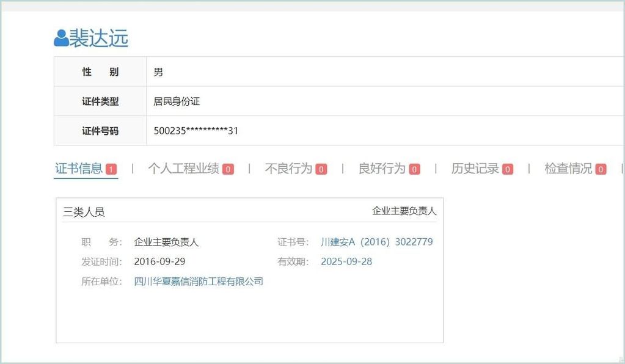This screenshot has height=364, width=625.
Task: Show the 良好行为 tab
Action: [x=381, y=169]
